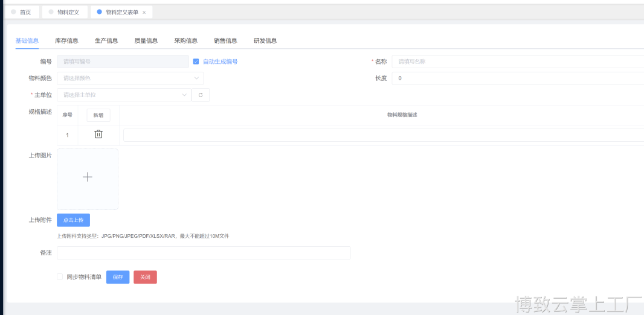
Task: Select the 物料定义表单 page tab
Action: (x=121, y=12)
